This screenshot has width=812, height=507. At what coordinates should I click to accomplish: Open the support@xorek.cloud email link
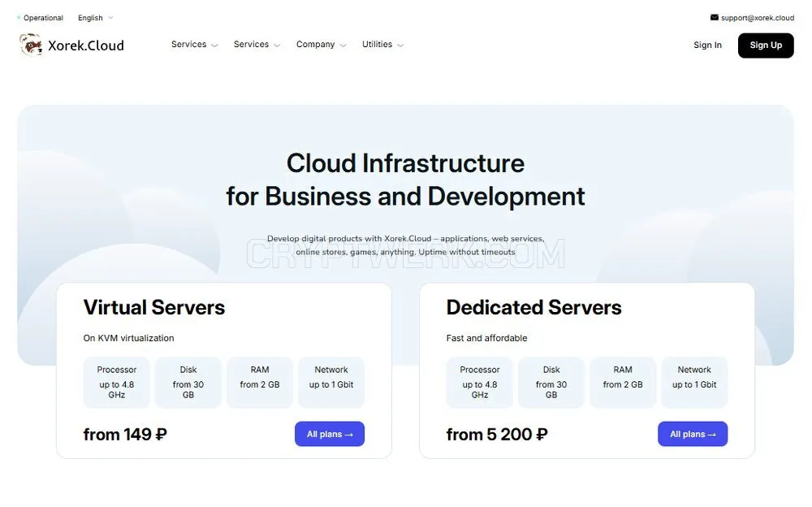(757, 18)
